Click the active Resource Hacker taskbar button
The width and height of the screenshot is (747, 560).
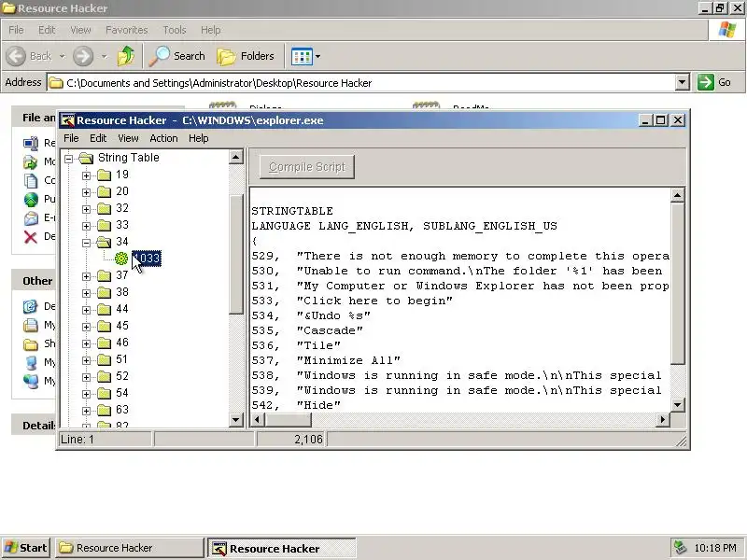click(282, 548)
